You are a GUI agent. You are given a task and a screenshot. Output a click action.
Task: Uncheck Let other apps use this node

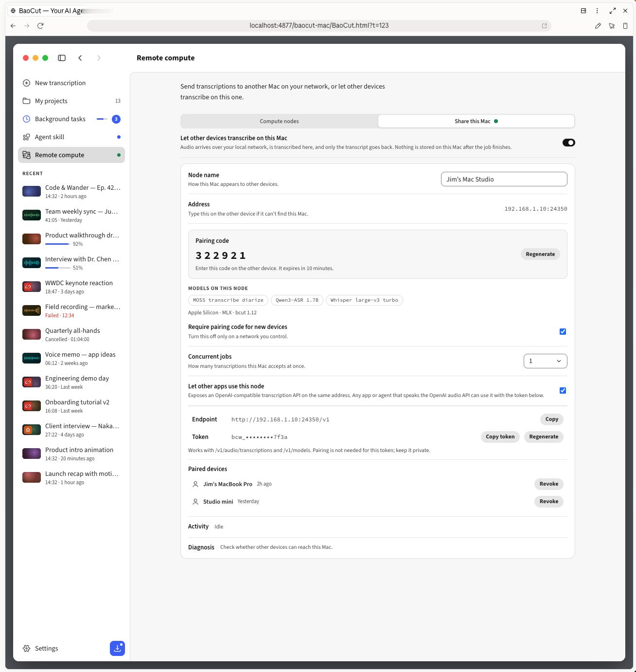pos(563,390)
